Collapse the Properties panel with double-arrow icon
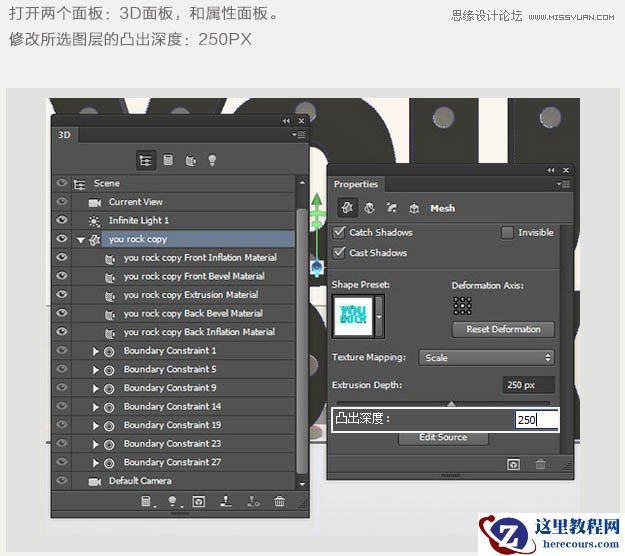This screenshot has height=556, width=625. coord(551,170)
